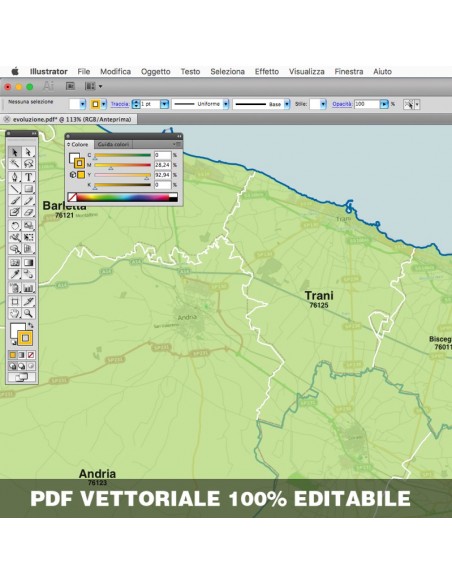This screenshot has height=584, width=452.
Task: Open the Modifica menu
Action: pyautogui.click(x=115, y=72)
